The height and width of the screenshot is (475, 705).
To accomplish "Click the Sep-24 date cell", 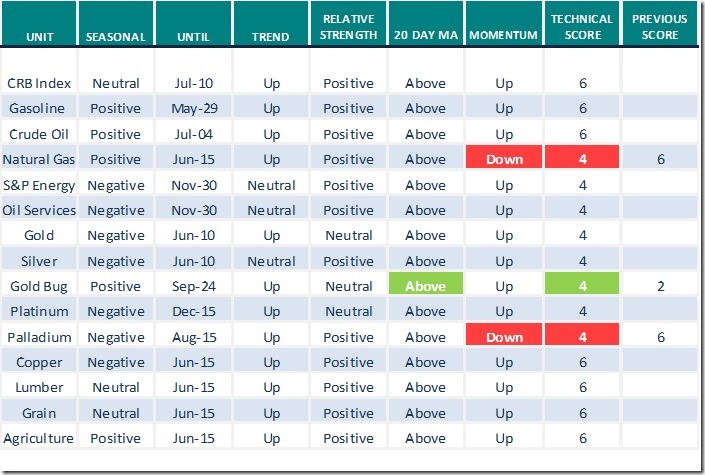I will point(193,286).
